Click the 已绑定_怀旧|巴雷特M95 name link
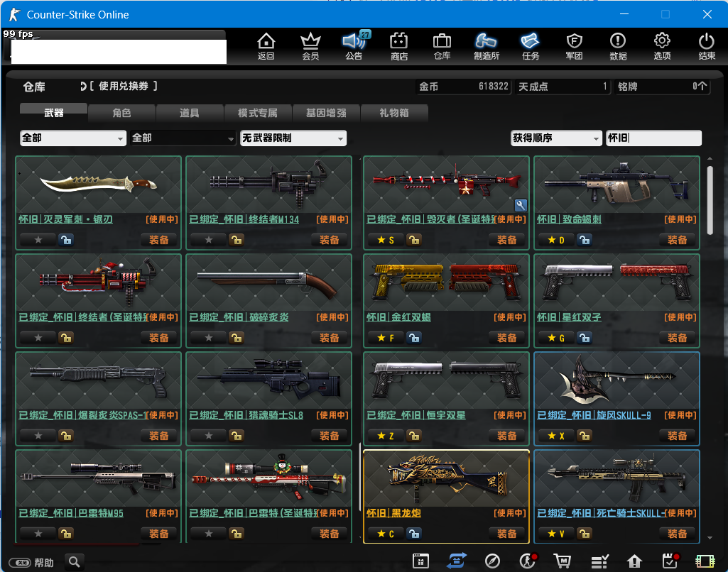This screenshot has height=572, width=728. point(71,513)
